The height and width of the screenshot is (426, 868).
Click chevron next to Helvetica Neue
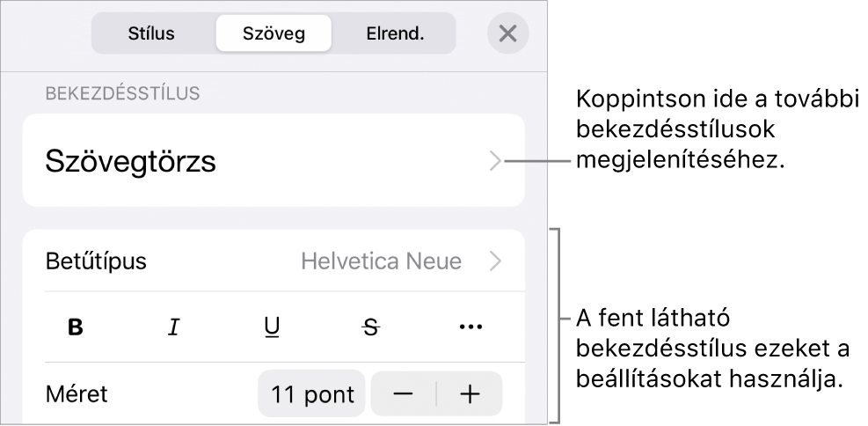coord(495,261)
